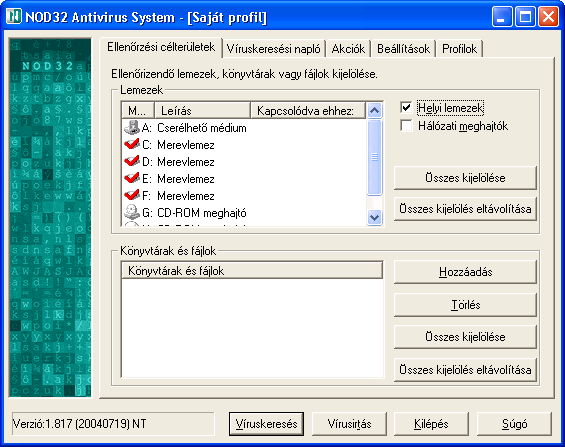The height and width of the screenshot is (447, 565).
Task: Click the Hozzáadás button
Action: [x=465, y=272]
